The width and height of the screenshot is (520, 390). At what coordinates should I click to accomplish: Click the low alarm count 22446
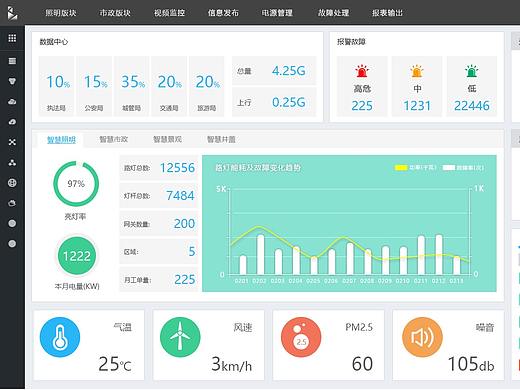472,106
